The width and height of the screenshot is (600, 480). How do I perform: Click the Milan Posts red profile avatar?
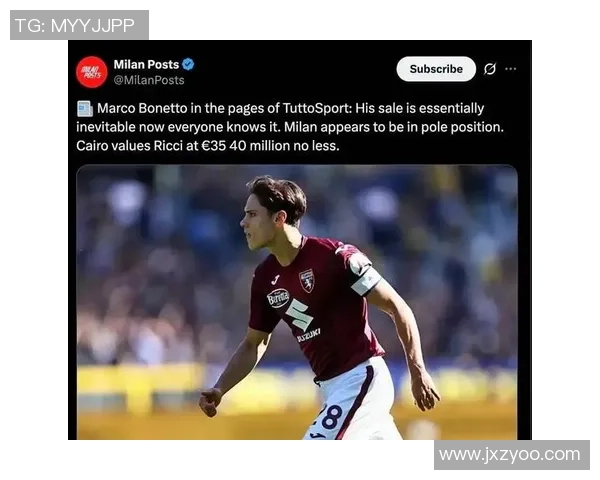tap(91, 72)
